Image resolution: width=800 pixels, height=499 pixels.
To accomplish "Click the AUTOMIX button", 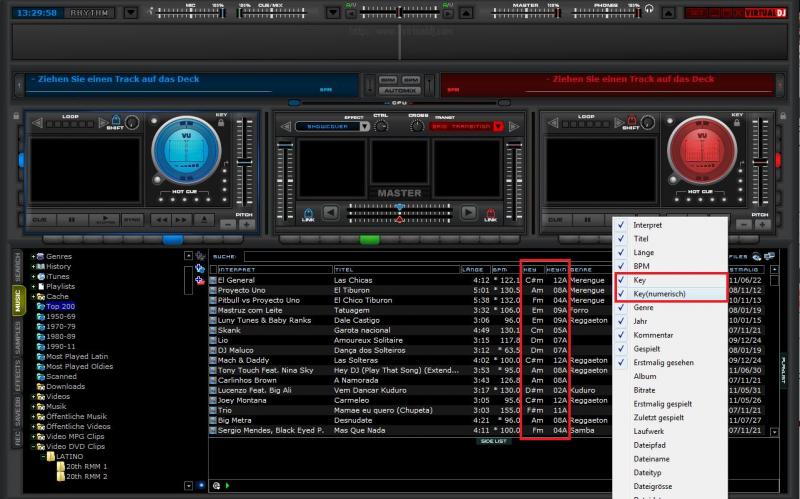I will (x=399, y=90).
